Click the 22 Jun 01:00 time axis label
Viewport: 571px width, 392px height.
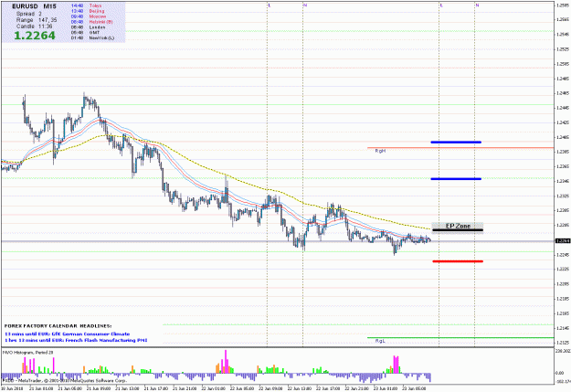pos(213,388)
